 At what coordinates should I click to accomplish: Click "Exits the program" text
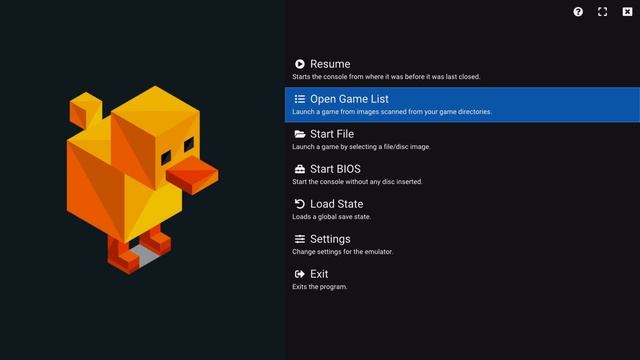click(320, 287)
